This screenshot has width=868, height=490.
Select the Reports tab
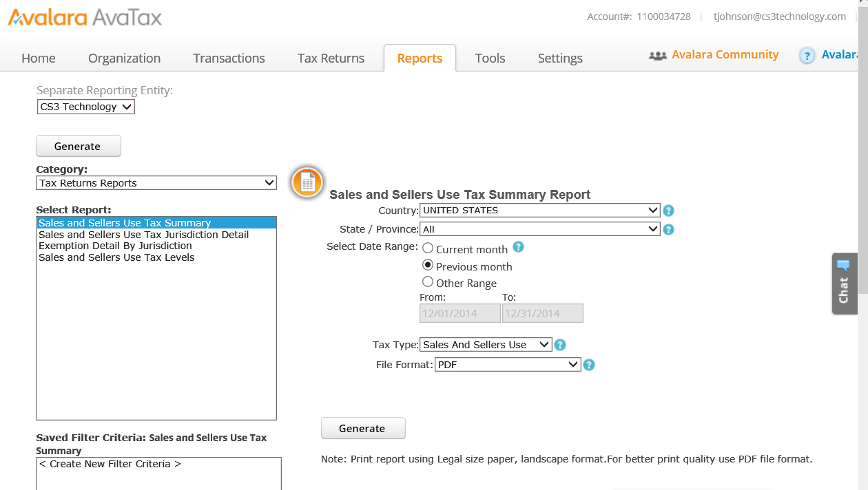click(x=420, y=58)
